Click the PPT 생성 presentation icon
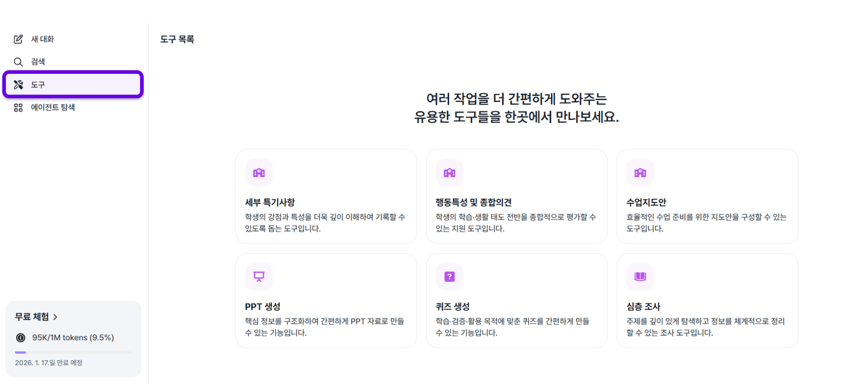This screenshot has height=390, width=868. click(259, 276)
